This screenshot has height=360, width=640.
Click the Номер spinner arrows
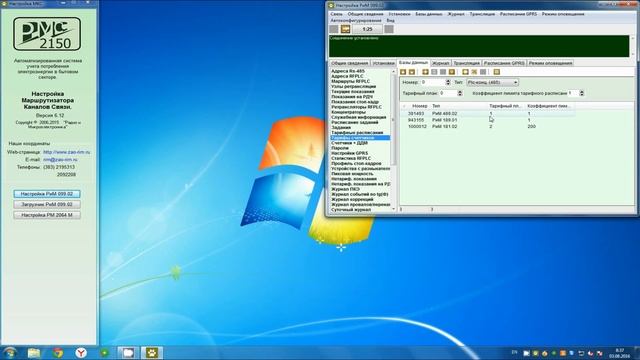point(448,82)
